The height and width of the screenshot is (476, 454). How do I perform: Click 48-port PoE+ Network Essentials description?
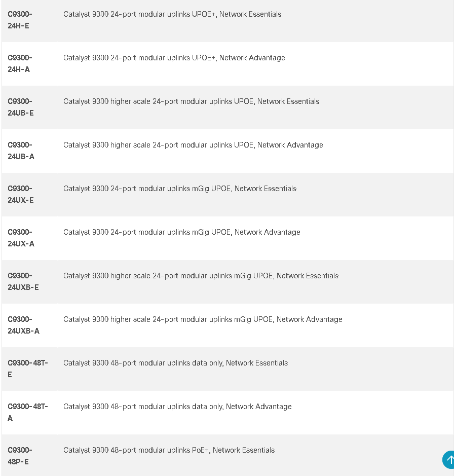coord(169,450)
